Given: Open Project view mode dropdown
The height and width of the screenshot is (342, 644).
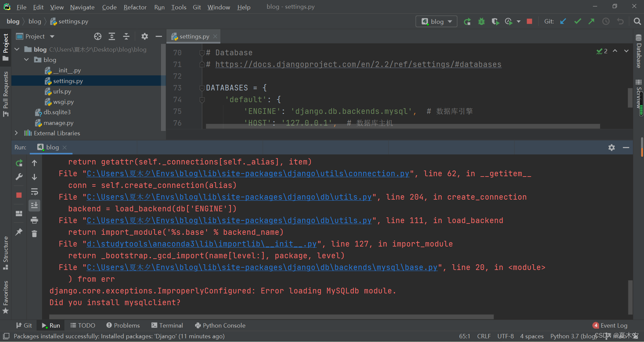Looking at the screenshot, I should click(x=52, y=37).
